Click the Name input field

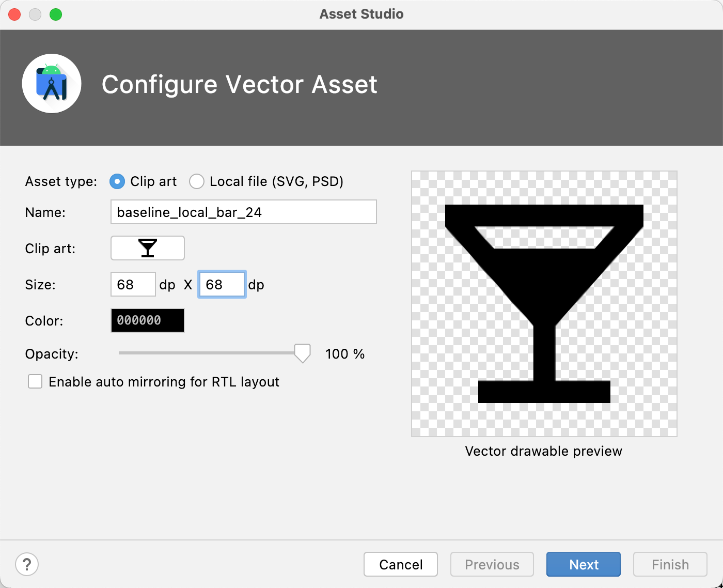coord(244,212)
